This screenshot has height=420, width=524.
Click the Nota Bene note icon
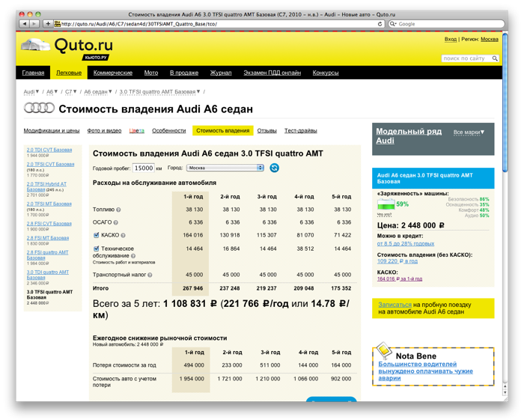[384, 350]
